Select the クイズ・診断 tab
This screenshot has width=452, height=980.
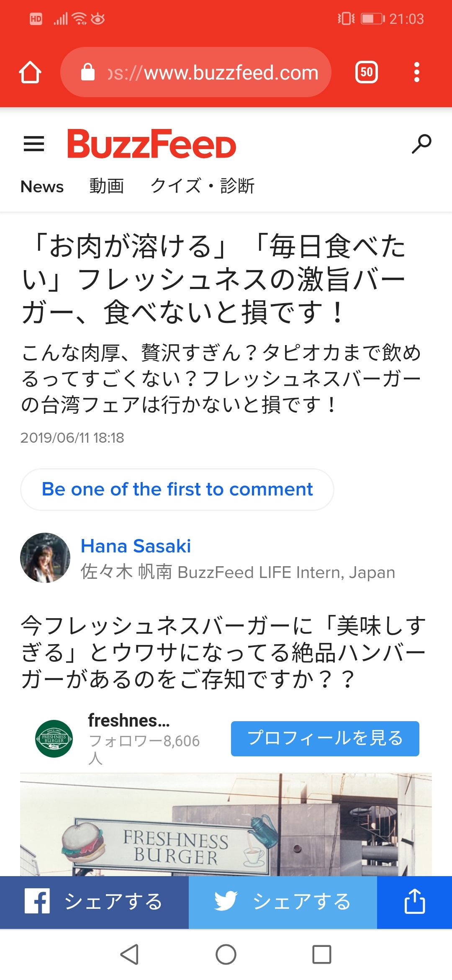(203, 186)
